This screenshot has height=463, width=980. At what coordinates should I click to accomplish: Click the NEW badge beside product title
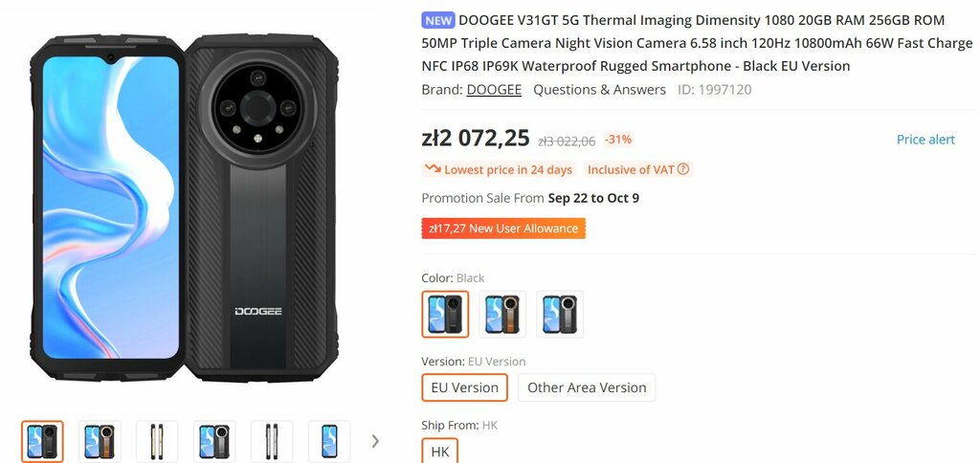[x=438, y=20]
